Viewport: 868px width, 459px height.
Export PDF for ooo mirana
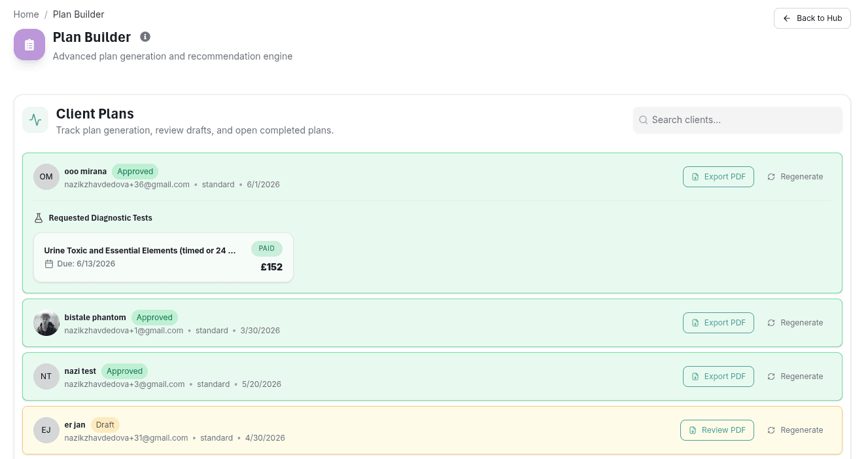point(718,177)
